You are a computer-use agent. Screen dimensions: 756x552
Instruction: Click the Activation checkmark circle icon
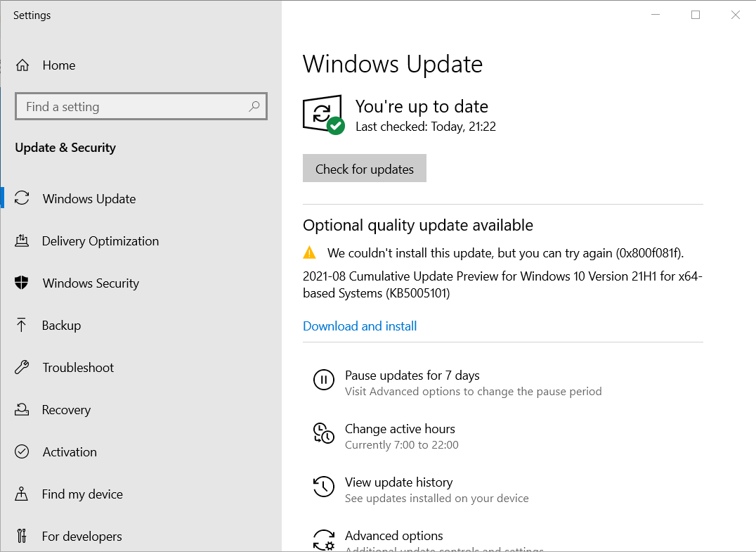point(22,451)
